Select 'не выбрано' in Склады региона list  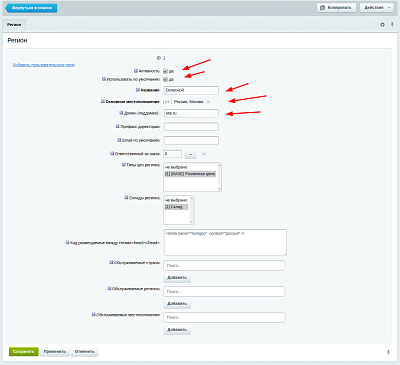[177, 200]
